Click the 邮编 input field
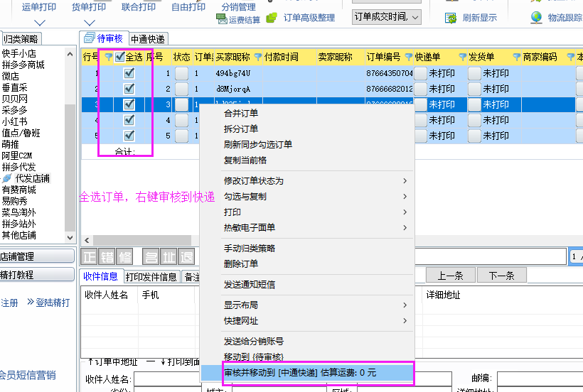 coord(540,379)
